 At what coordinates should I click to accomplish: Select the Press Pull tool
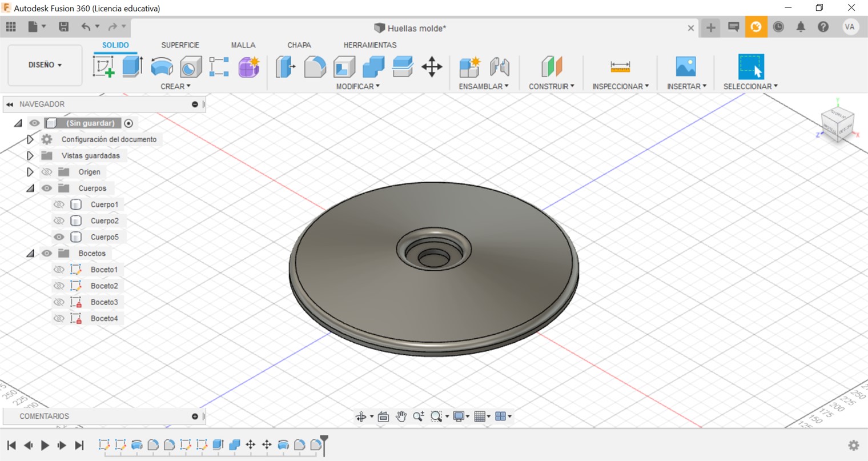pos(286,67)
